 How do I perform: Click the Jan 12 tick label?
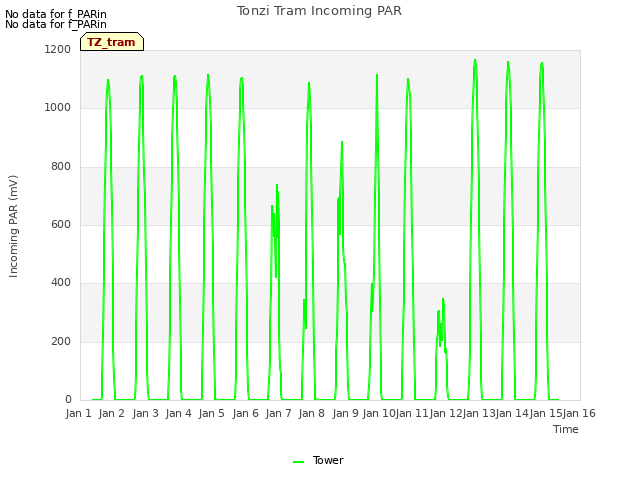446,413
